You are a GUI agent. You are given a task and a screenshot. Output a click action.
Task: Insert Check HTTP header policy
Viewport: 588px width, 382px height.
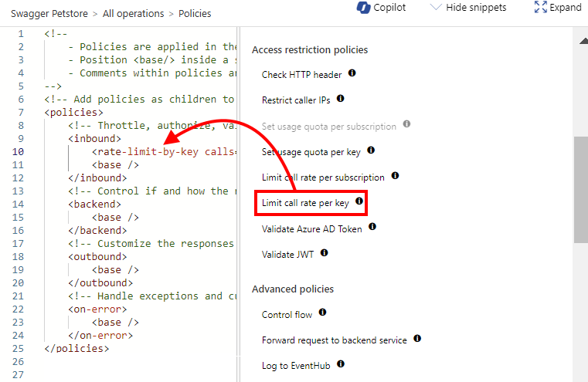(301, 75)
